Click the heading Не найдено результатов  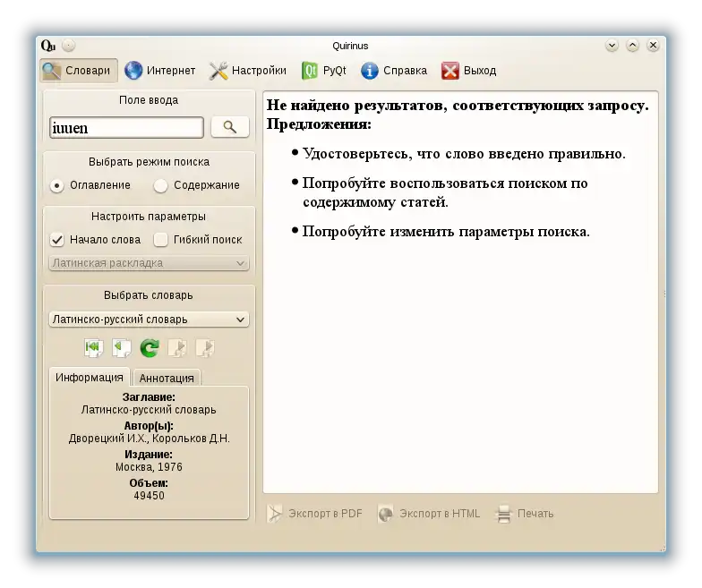click(458, 106)
